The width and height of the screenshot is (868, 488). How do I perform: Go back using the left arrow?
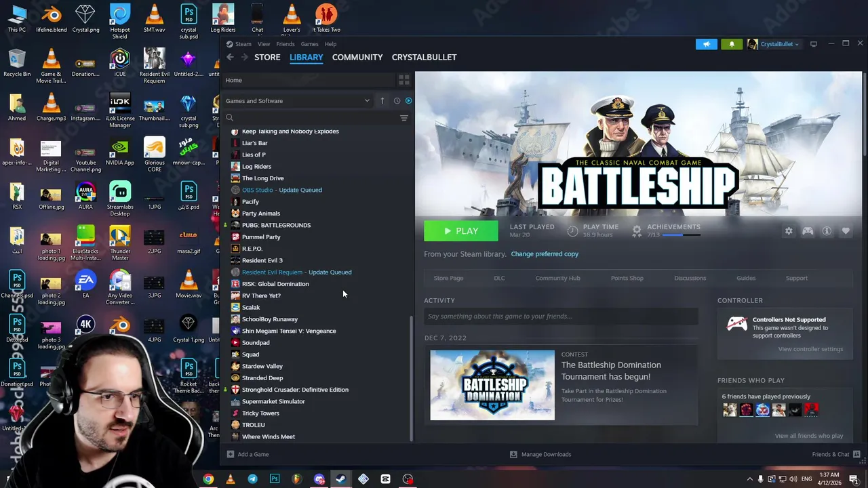tap(230, 57)
